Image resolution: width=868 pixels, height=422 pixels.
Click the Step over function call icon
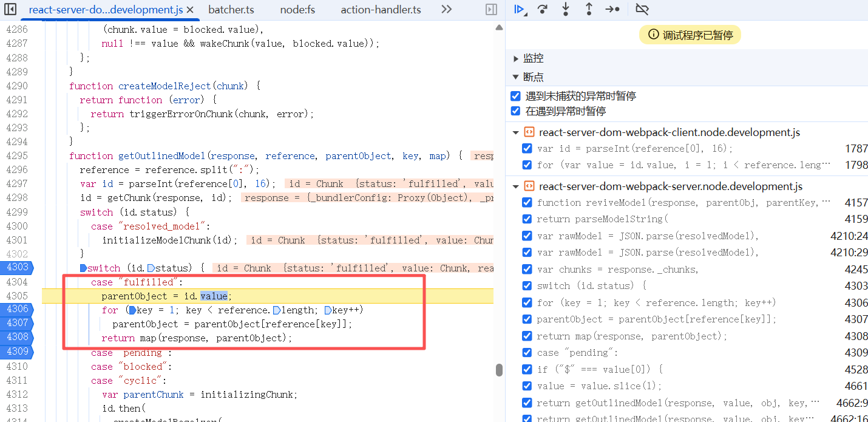(x=543, y=9)
